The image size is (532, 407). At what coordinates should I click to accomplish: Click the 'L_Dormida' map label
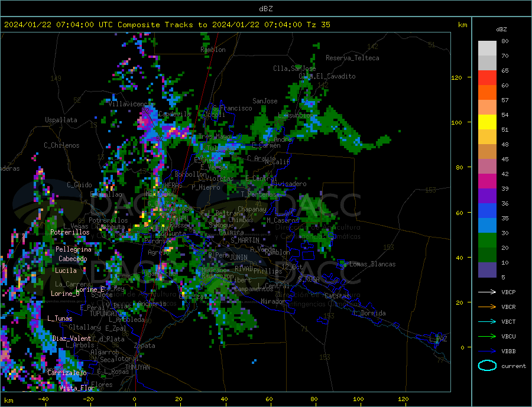coord(369,314)
